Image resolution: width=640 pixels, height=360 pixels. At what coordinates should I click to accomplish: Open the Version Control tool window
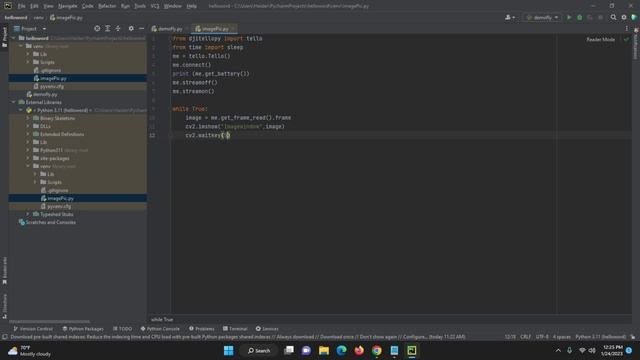point(33,329)
